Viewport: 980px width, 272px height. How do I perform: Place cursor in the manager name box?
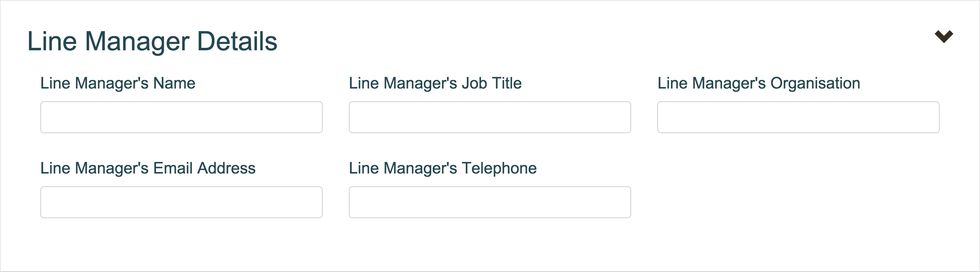tap(181, 117)
